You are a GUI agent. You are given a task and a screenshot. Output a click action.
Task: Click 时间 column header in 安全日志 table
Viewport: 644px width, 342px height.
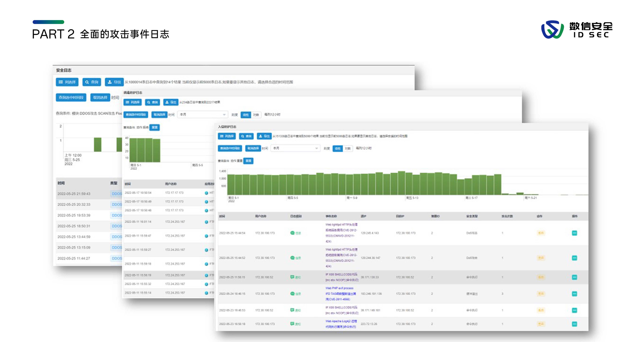click(61, 183)
